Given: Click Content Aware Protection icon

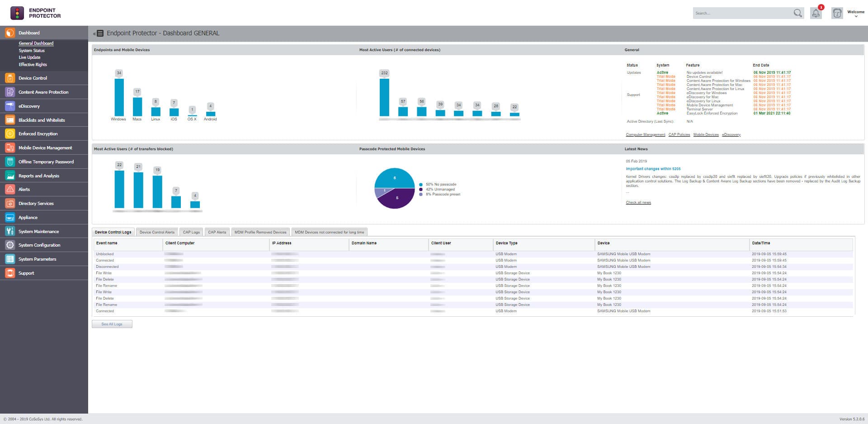Looking at the screenshot, I should click(10, 92).
